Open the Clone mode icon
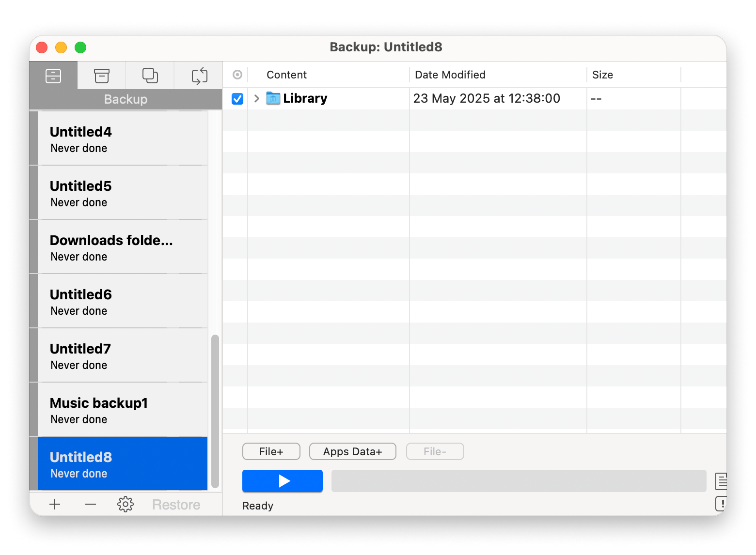This screenshot has height=555, width=756. point(150,76)
